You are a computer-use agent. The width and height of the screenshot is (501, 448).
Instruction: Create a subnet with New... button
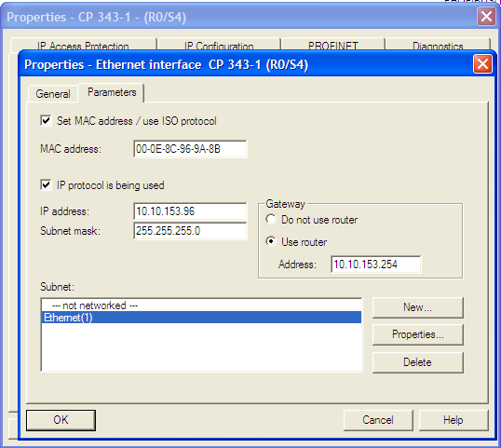click(417, 307)
